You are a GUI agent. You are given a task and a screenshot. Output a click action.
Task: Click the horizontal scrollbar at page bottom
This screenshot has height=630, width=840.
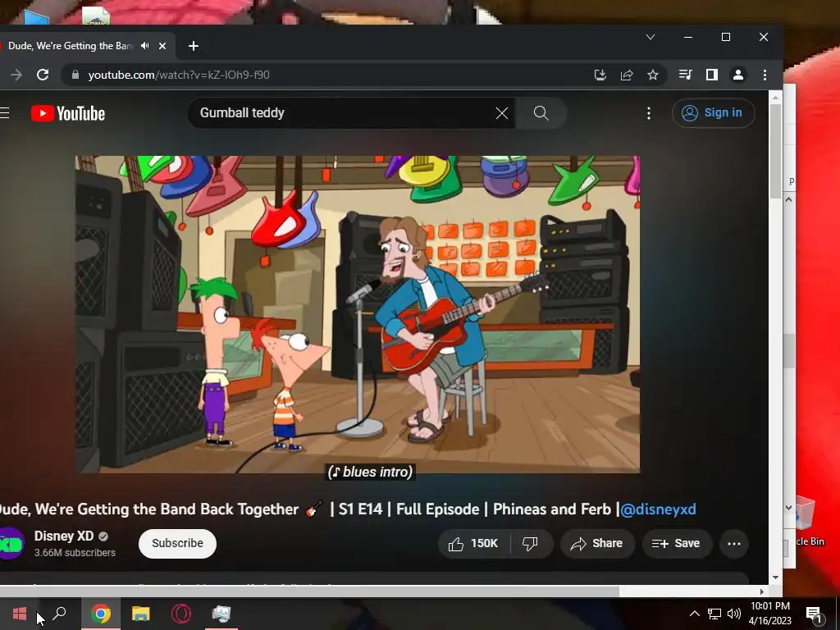click(309, 591)
